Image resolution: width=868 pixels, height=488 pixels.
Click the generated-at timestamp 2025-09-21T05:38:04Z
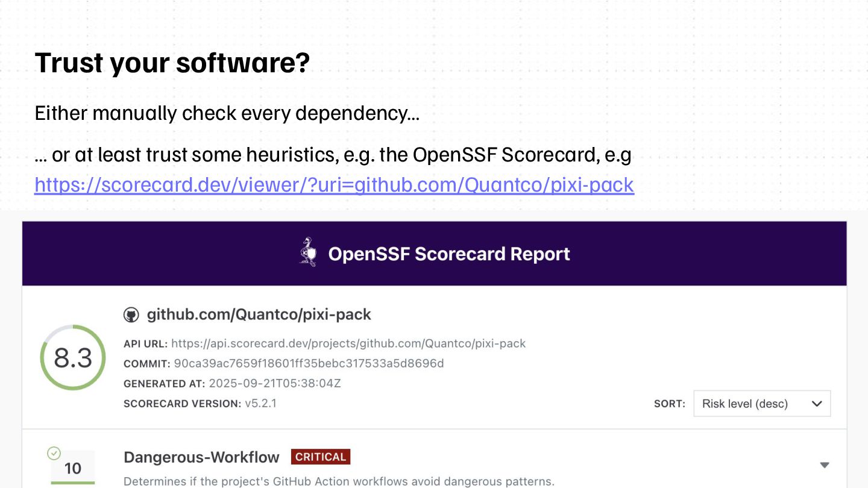(x=275, y=383)
